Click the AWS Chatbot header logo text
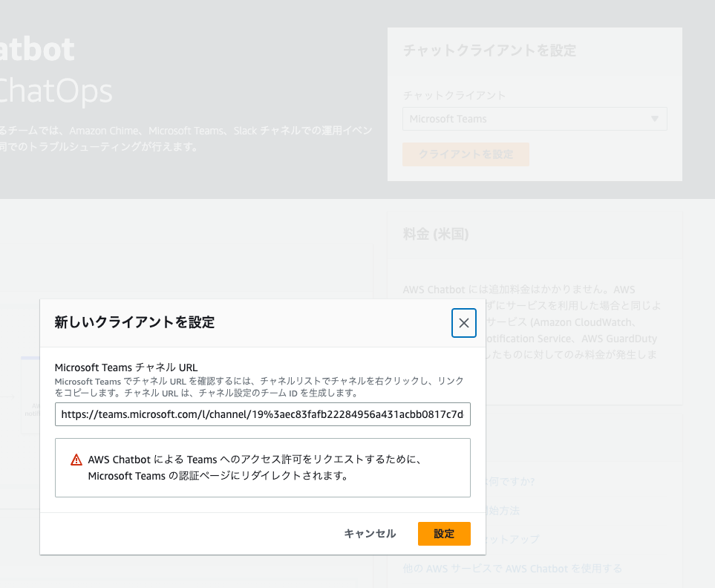 (37, 50)
